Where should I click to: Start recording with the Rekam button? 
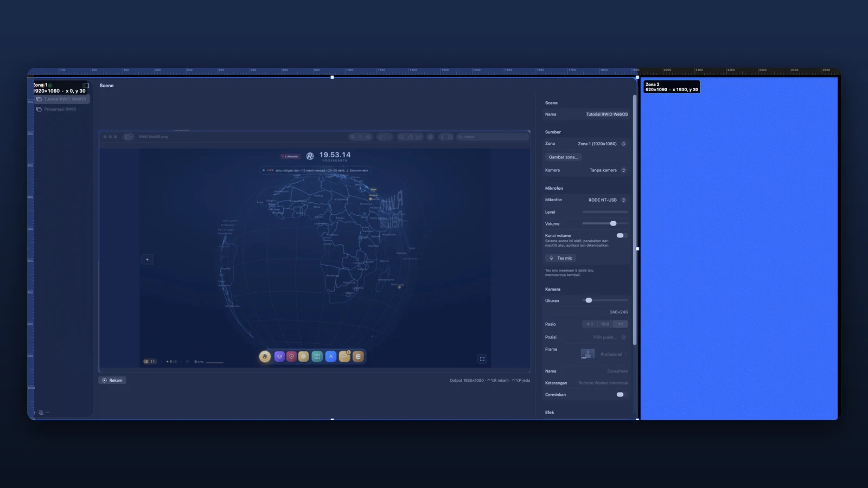112,381
